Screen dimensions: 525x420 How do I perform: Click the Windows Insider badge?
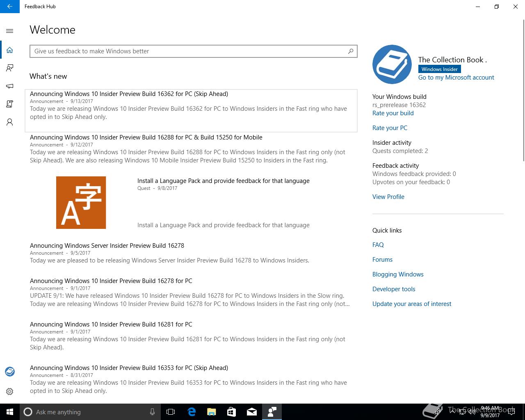pyautogui.click(x=439, y=69)
